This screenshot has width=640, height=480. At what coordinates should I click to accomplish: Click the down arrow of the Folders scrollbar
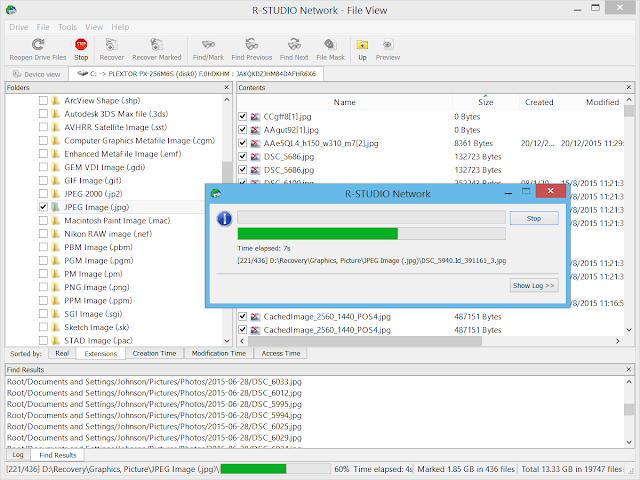click(x=227, y=341)
